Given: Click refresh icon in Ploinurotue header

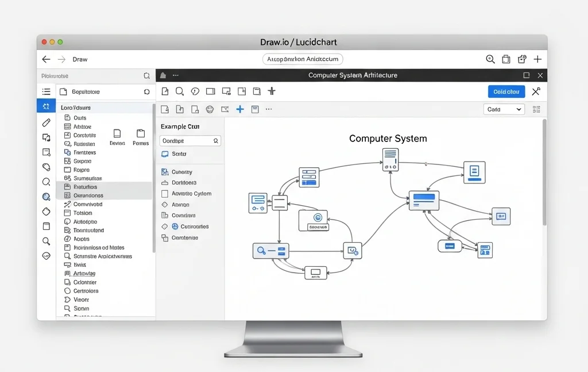Looking at the screenshot, I should [x=146, y=76].
